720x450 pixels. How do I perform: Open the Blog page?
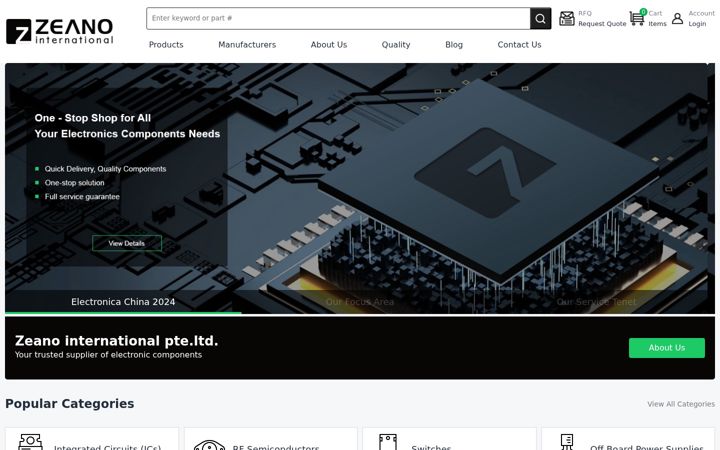[454, 45]
